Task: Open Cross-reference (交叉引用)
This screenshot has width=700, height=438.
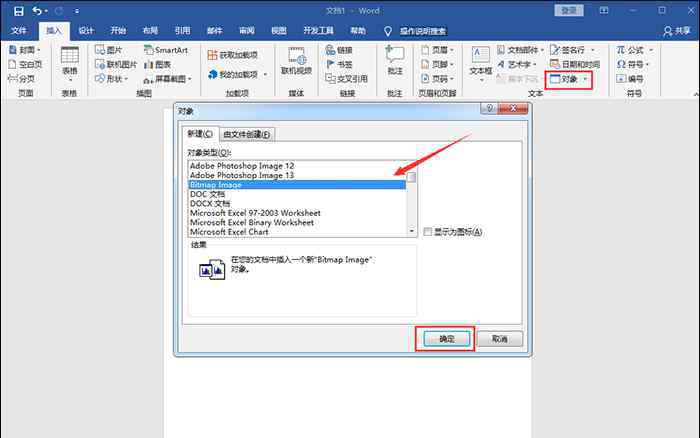Action: 346,79
